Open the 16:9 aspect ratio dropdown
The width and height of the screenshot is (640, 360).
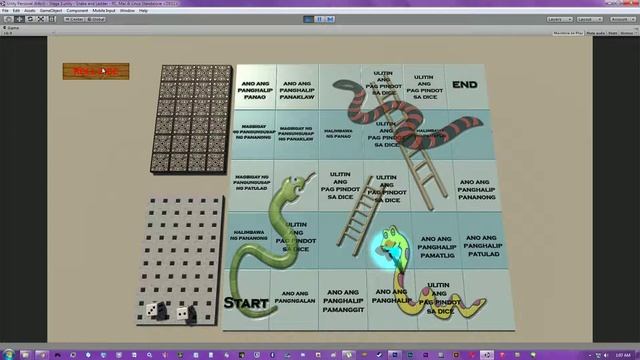point(29,33)
